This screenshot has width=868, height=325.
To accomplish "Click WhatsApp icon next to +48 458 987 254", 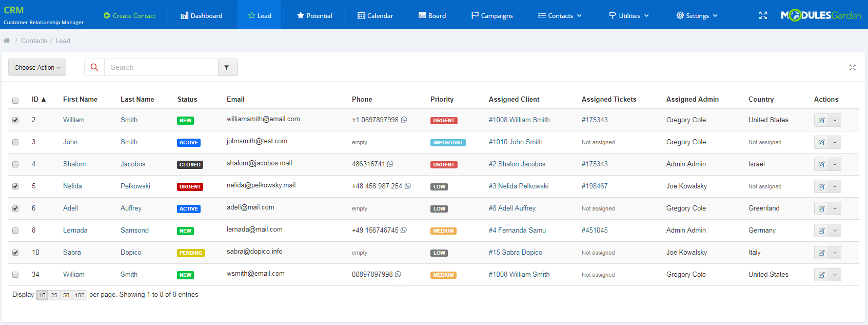I will (x=407, y=186).
